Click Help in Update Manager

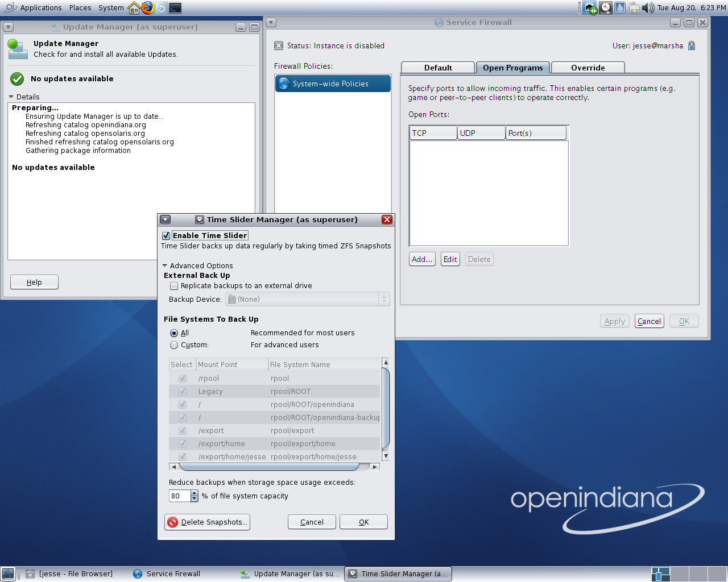pos(34,282)
